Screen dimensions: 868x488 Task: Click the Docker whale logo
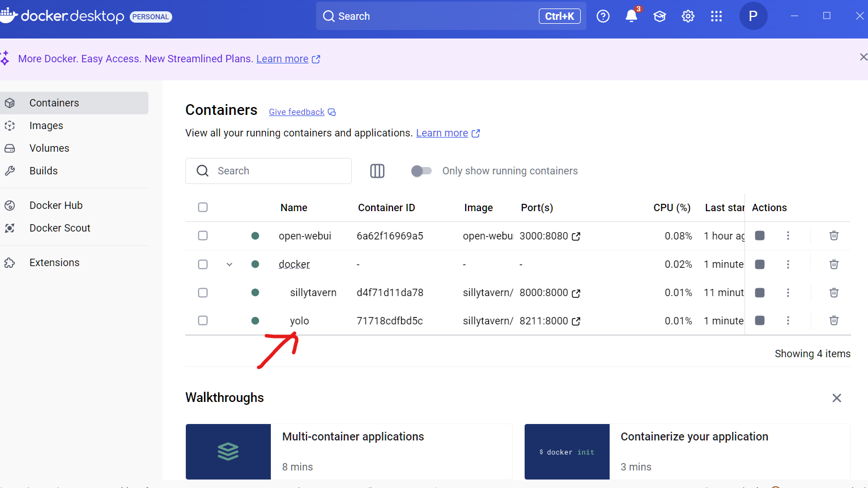[8, 15]
